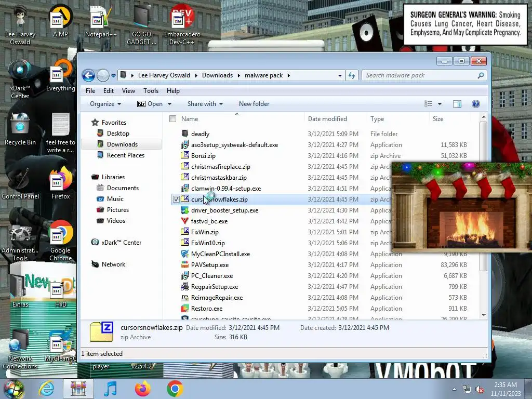Launch Firefox from desktop

click(x=60, y=183)
